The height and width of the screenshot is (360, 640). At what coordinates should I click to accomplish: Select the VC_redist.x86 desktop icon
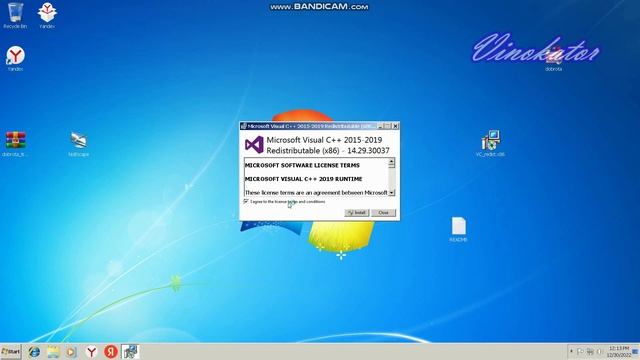point(490,143)
